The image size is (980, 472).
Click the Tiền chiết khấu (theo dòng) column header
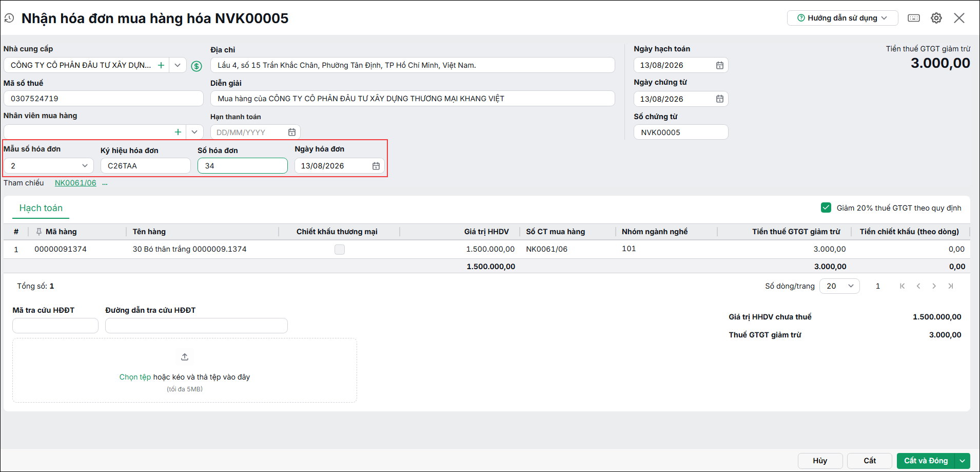pos(909,232)
